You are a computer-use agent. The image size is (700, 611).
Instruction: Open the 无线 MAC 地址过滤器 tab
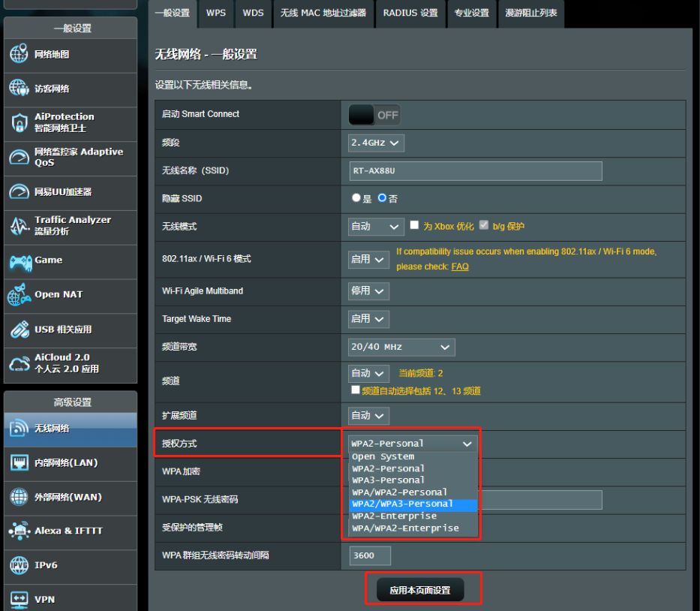click(323, 13)
